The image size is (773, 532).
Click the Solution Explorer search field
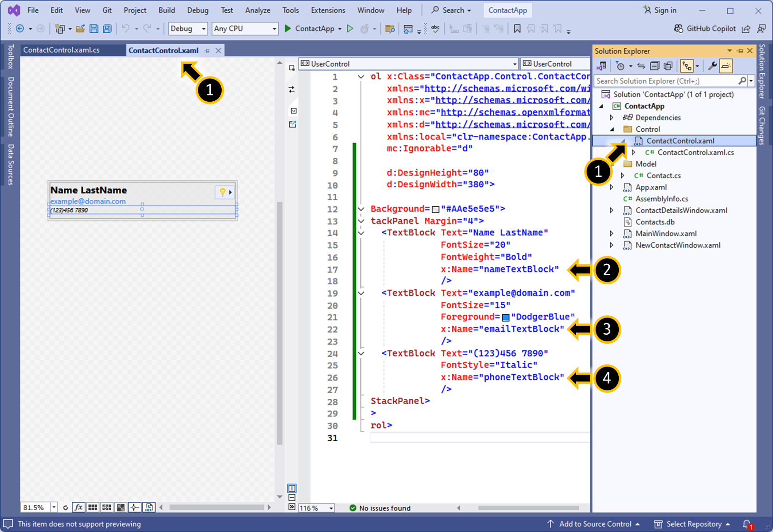665,81
